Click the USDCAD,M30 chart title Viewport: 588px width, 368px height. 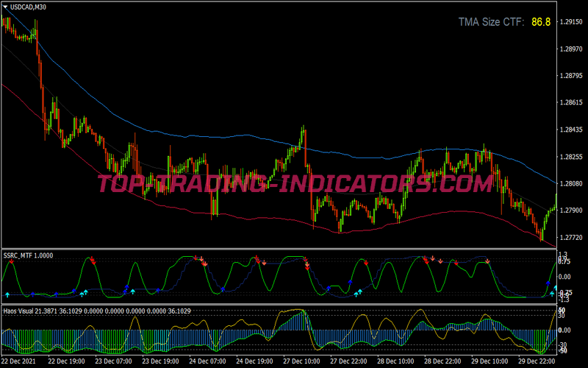(28, 7)
